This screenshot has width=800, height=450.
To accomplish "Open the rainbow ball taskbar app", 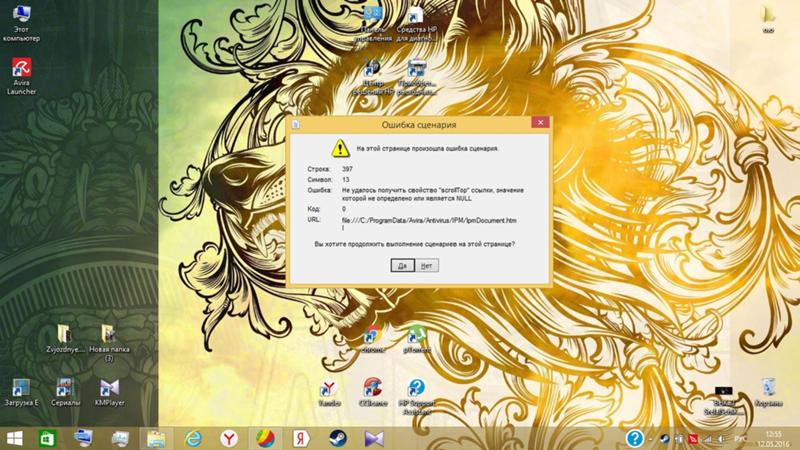I will [x=265, y=438].
